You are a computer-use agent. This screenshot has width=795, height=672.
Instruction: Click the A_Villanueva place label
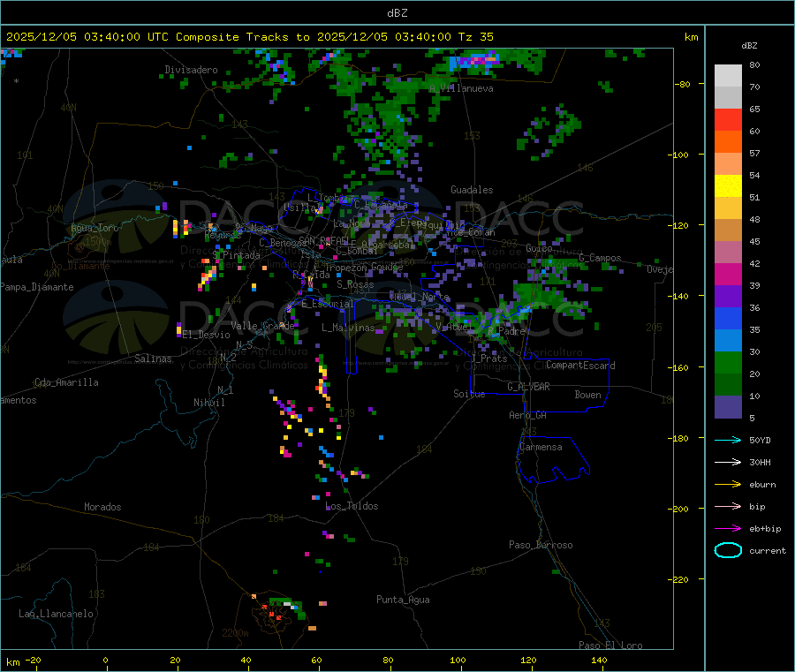click(461, 88)
